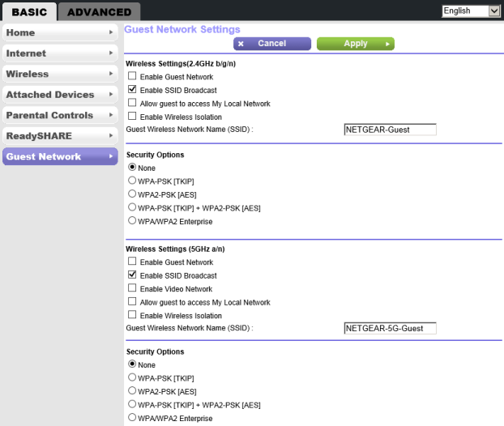
Task: Click the arrow icon on Apply button
Action: click(387, 44)
